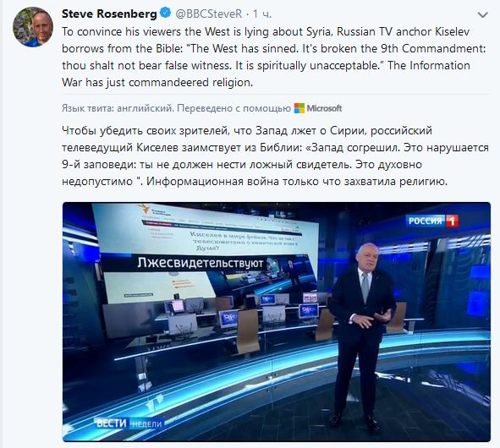Click the Microsoft wordmark text
Screen dimensions: 500x448
[x=324, y=108]
